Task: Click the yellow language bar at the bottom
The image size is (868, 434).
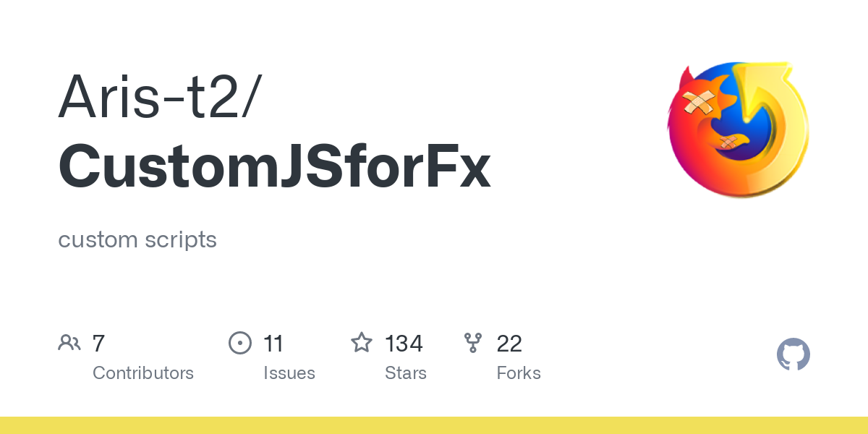Action: [434, 425]
